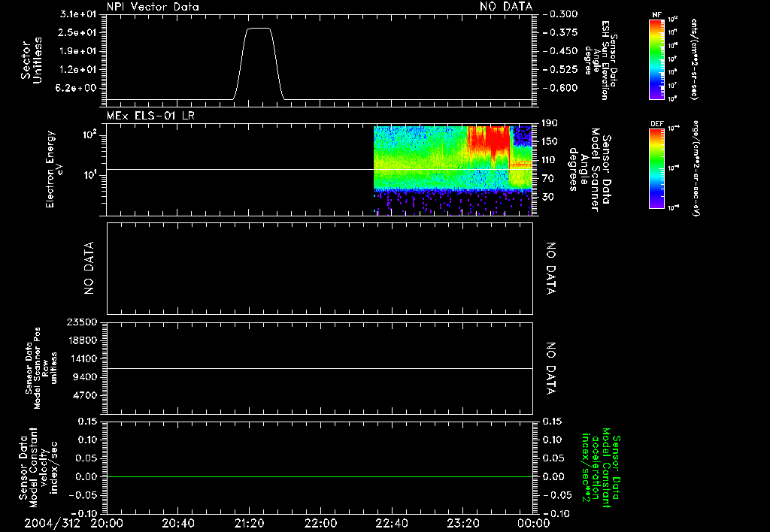Click the rotated 'NO DATA' right of the empty third panel

click(551, 268)
